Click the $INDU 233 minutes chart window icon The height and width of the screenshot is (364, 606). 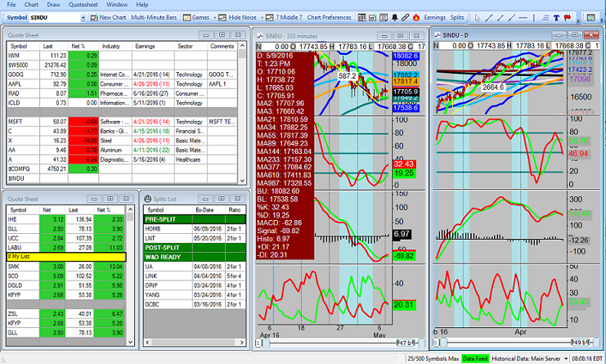point(260,36)
